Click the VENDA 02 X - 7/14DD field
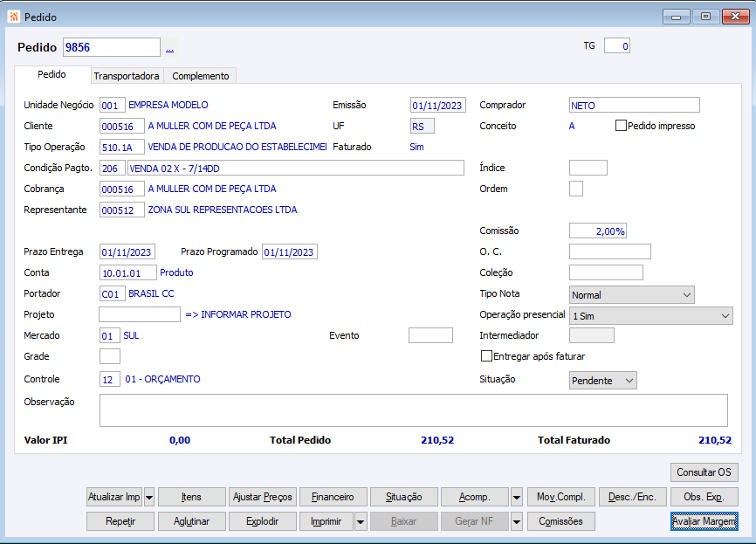Image resolution: width=756 pixels, height=544 pixels. [x=296, y=168]
